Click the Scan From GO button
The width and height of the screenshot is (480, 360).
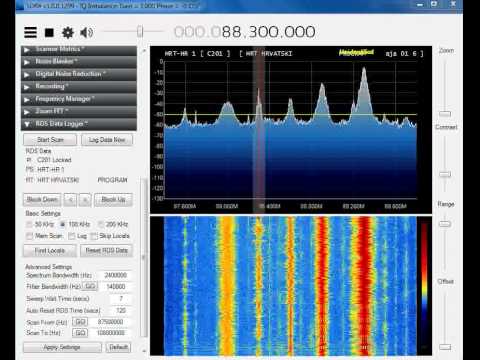[x=80, y=322]
